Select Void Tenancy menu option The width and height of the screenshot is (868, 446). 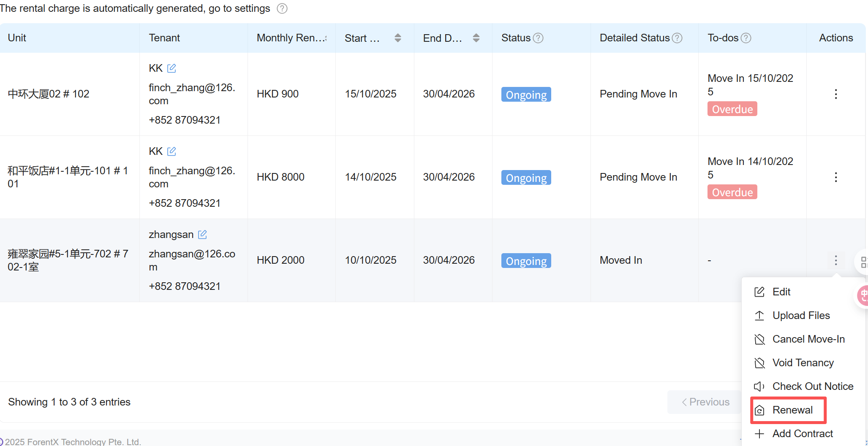803,363
